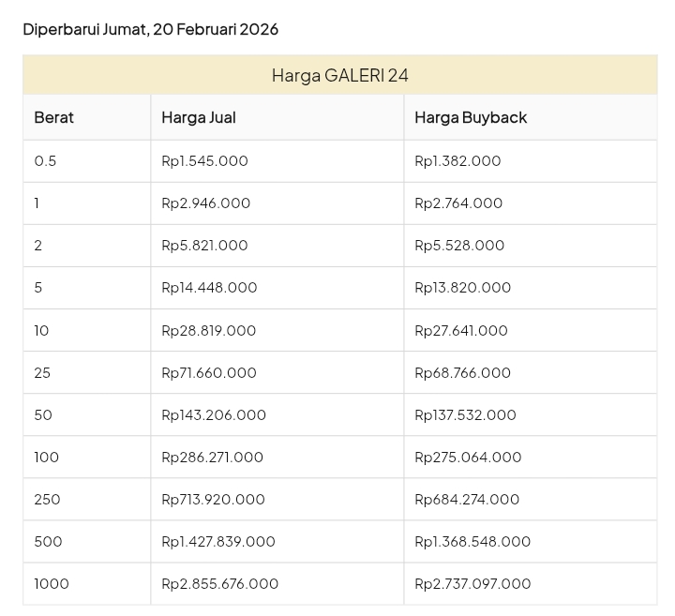Click buyback price Rp275.064.000
Screen dimensions: 675x616
(x=468, y=458)
